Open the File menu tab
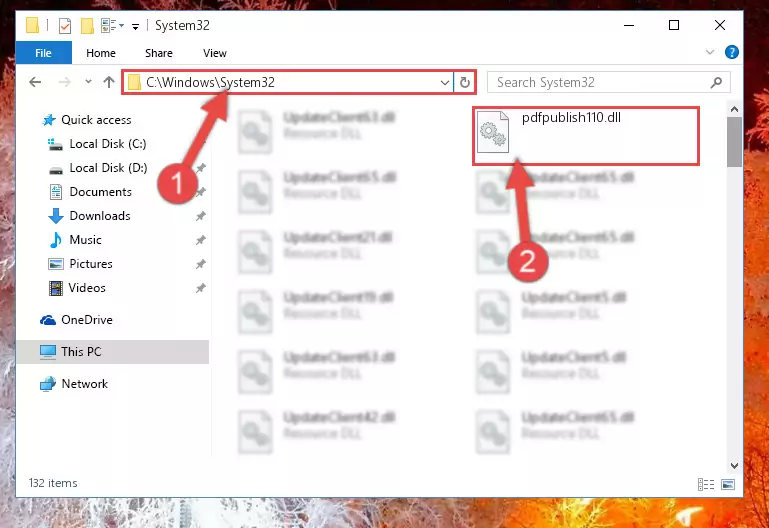The width and height of the screenshot is (769, 528). [44, 53]
